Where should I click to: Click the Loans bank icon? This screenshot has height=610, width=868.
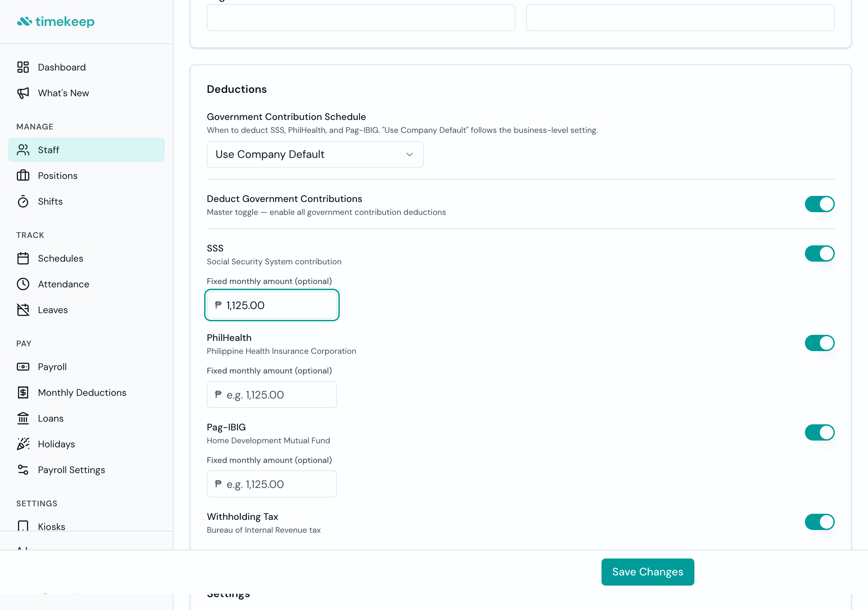(23, 419)
